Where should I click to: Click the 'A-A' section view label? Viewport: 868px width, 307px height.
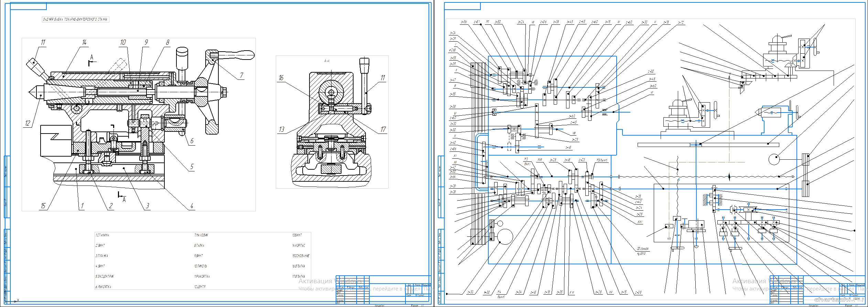(x=327, y=61)
